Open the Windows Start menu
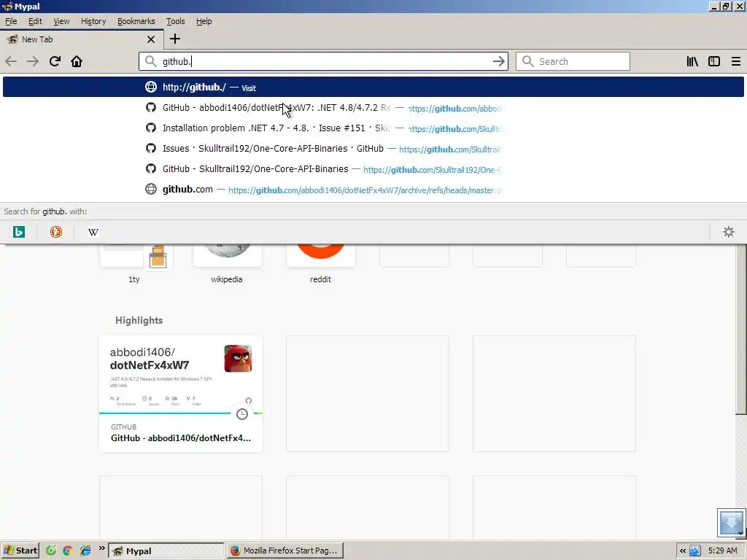 20,551
